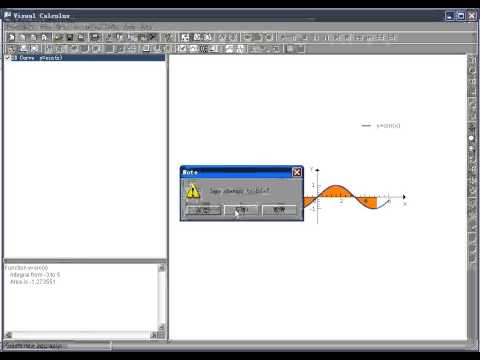Click the orange hump above the x-axis
480x360 pixels.
coord(336,191)
